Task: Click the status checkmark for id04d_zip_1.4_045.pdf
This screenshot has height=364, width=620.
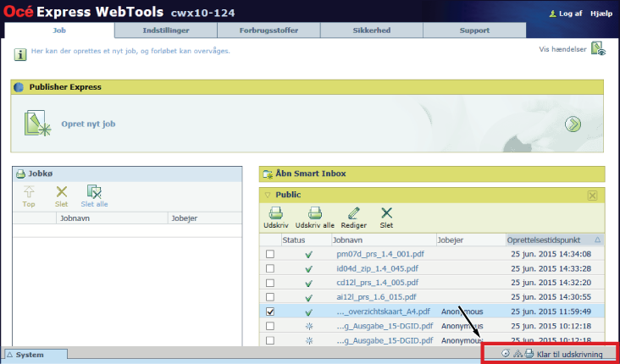Action: (x=309, y=269)
